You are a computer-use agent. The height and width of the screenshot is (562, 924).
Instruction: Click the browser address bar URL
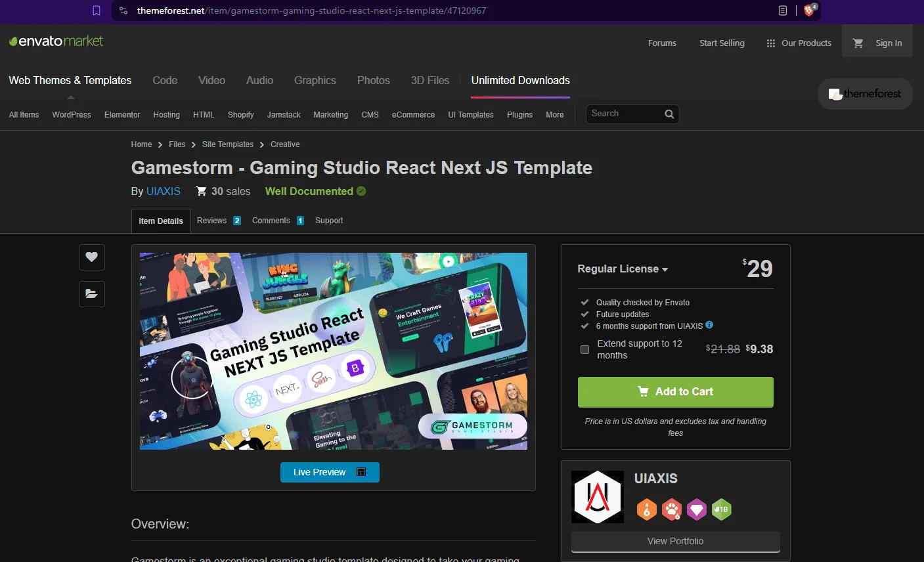[312, 11]
